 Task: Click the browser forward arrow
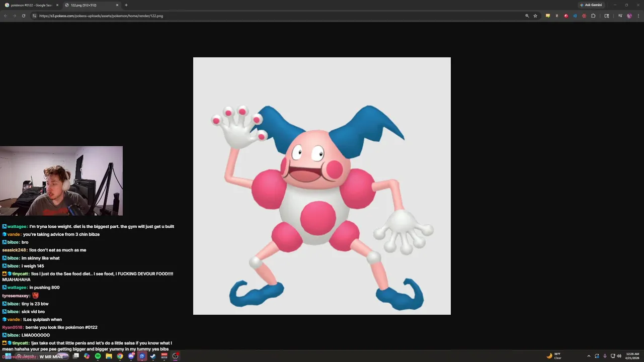pyautogui.click(x=14, y=16)
